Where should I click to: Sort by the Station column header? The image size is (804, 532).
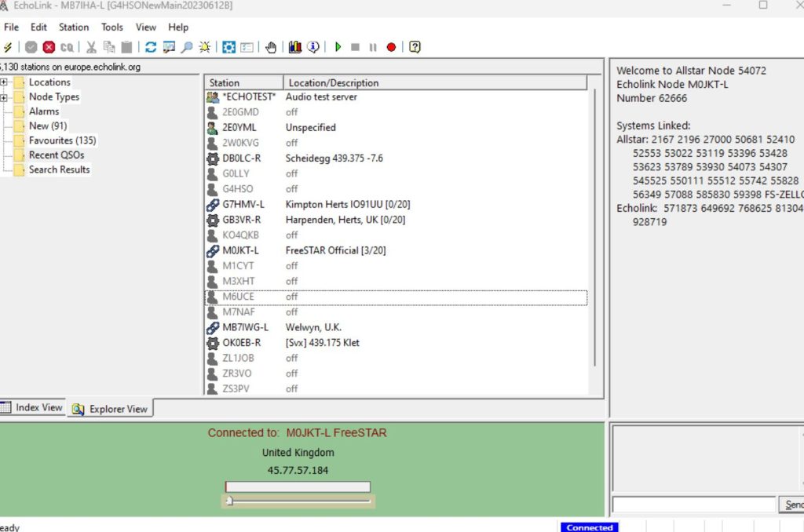[244, 82]
